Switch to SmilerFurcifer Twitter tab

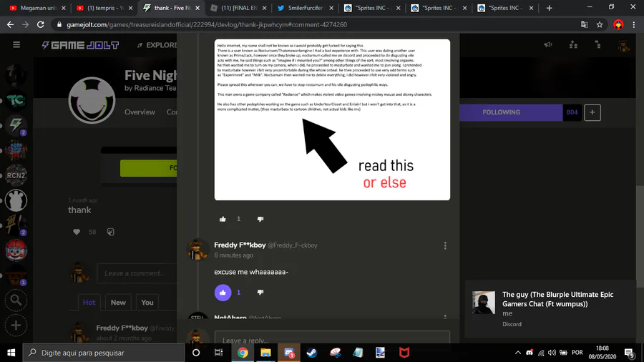pos(305,8)
